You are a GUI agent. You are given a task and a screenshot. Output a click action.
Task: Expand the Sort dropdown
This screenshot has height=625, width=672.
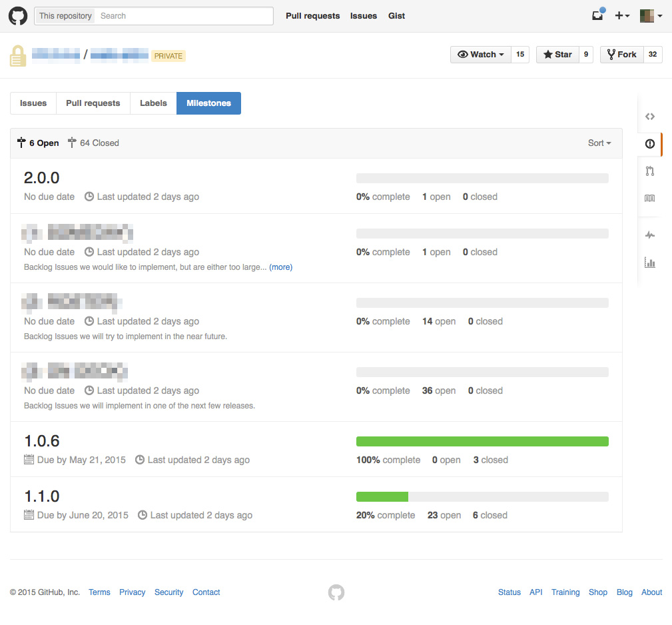click(x=599, y=143)
